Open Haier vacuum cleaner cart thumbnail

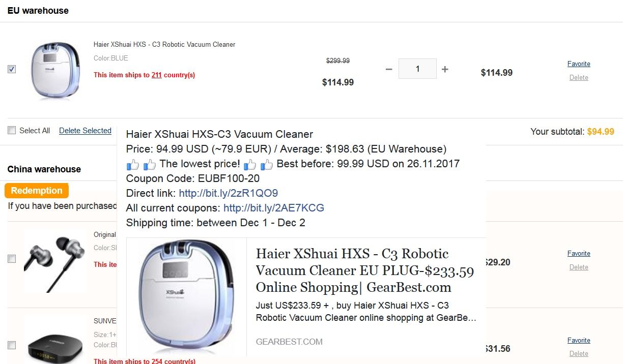pos(55,69)
